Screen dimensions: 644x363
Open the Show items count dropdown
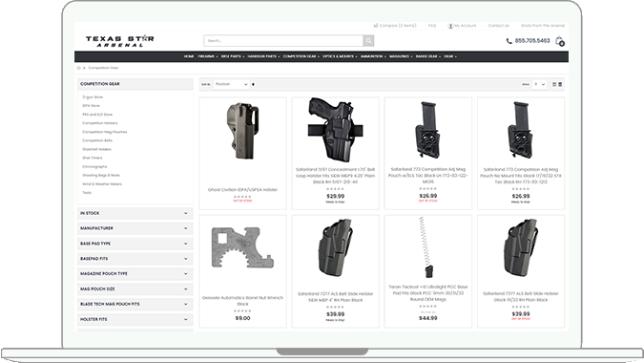click(539, 84)
